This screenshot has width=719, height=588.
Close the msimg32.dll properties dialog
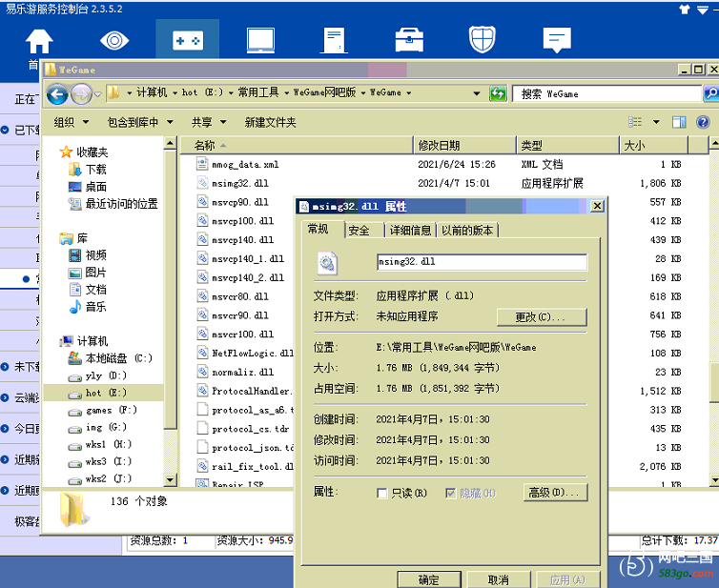597,206
